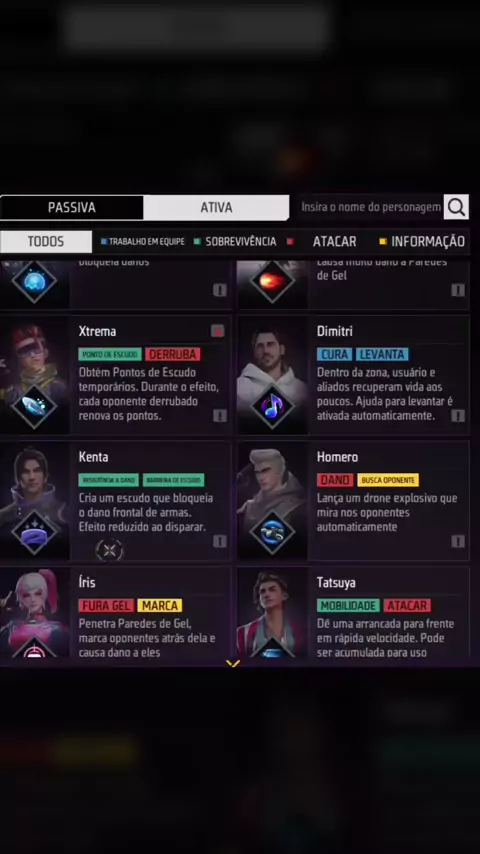480x854 pixels.
Task: Expand list with yellow down chevron
Action: click(233, 663)
